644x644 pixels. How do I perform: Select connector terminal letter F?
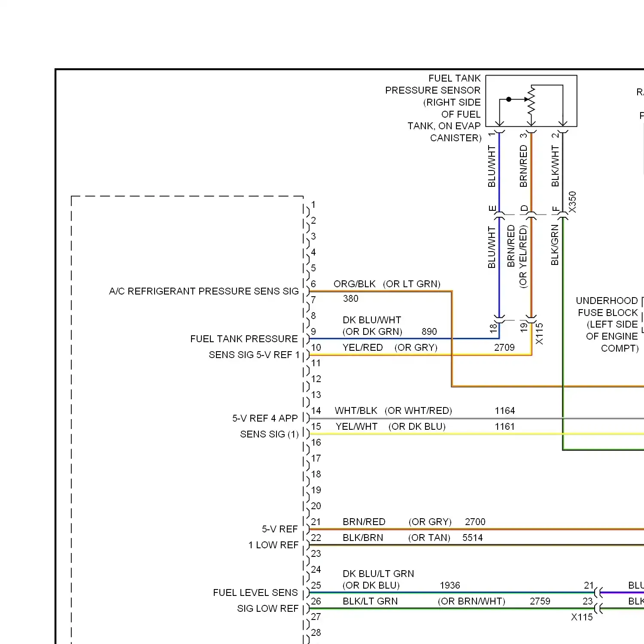click(x=556, y=209)
